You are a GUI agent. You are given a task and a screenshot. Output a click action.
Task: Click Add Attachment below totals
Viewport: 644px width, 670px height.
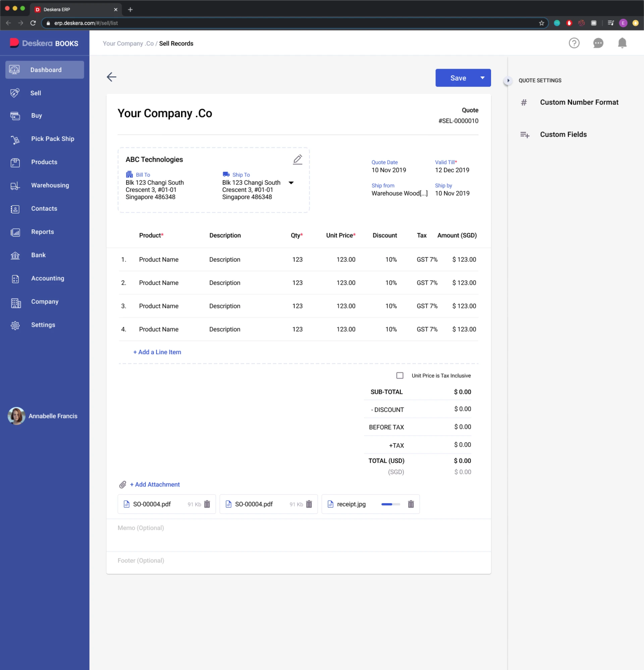tap(155, 484)
